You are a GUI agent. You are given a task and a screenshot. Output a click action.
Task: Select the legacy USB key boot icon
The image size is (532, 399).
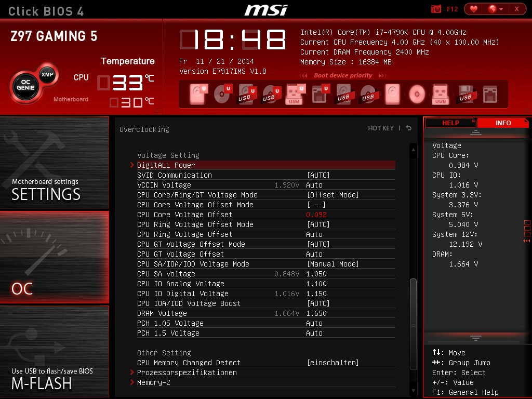point(441,95)
